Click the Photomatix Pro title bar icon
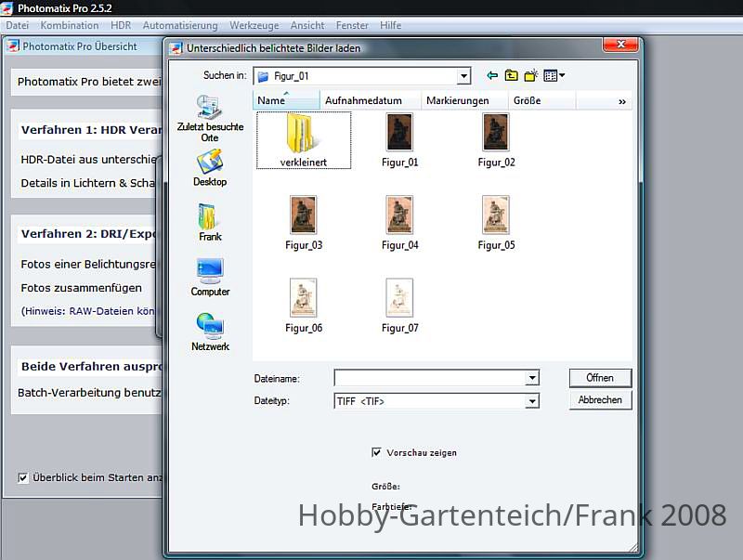 pyautogui.click(x=7, y=8)
